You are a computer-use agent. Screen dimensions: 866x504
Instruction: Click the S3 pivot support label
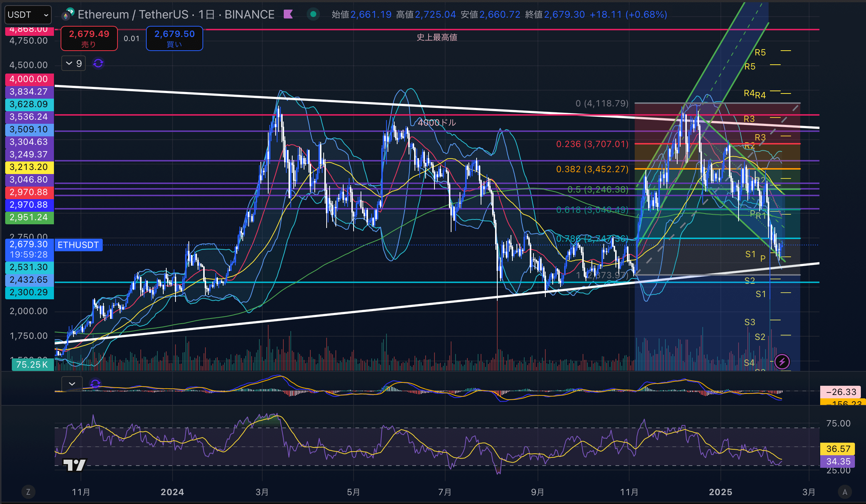(x=750, y=322)
